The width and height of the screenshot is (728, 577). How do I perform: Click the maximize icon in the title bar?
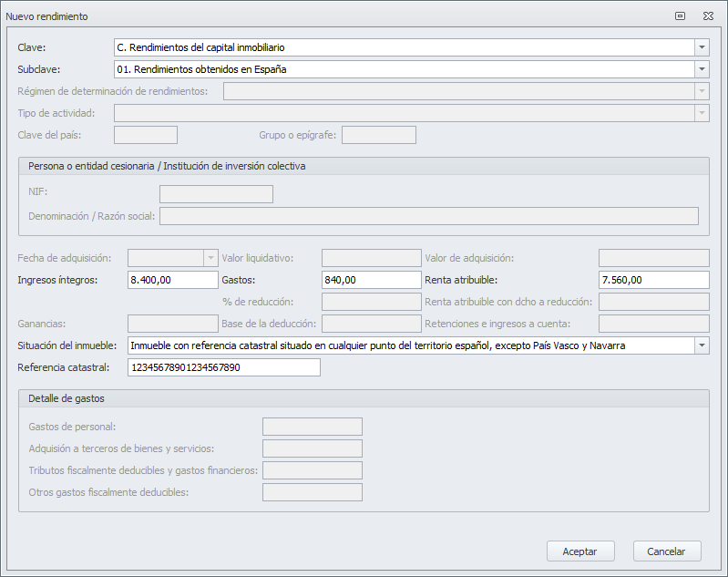click(x=681, y=16)
